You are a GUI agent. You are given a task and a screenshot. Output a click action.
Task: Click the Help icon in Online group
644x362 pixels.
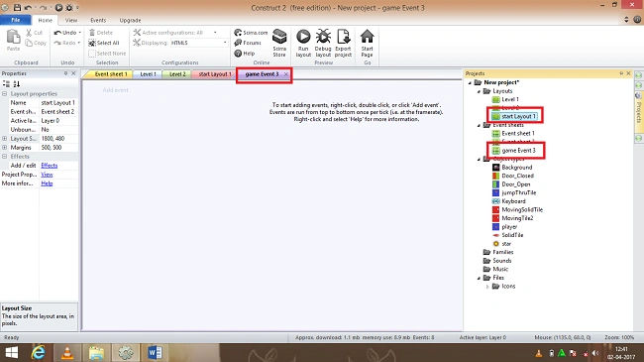click(238, 54)
